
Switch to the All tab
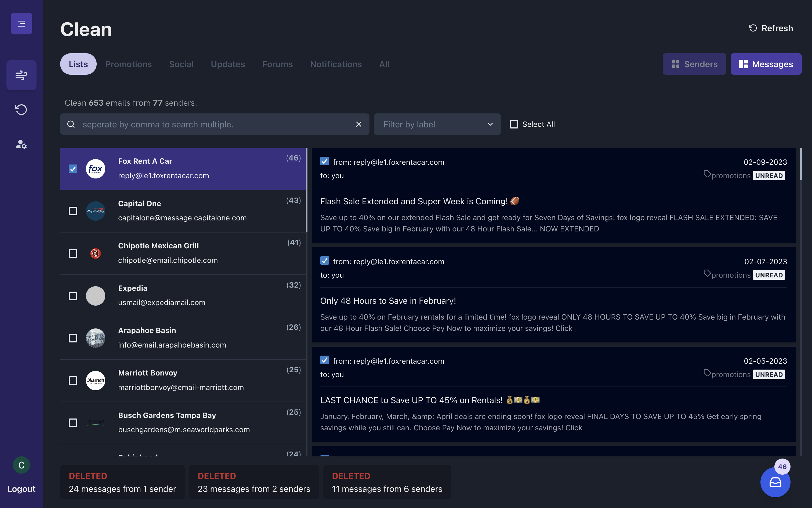pos(384,64)
